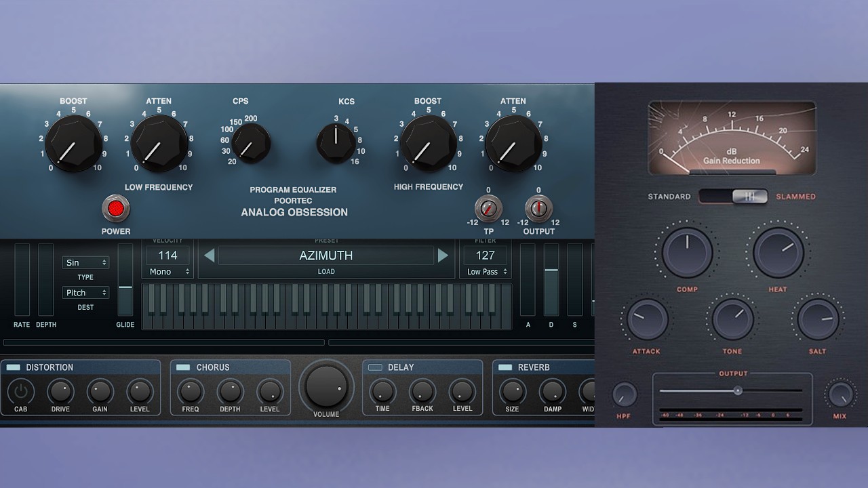The image size is (868, 488).
Task: Click the Gain Reduction VU meter
Action: coord(732,138)
